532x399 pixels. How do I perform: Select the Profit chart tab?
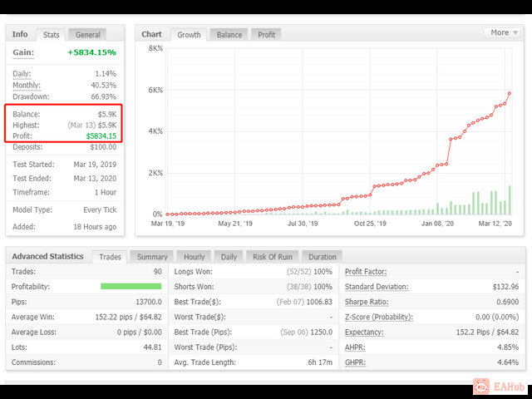pyautogui.click(x=266, y=35)
